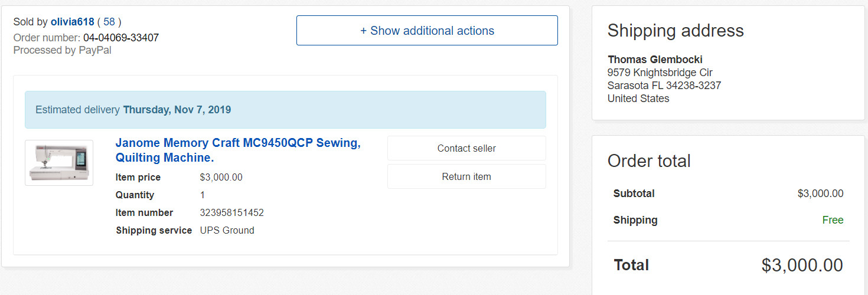Image resolution: width=868 pixels, height=295 pixels.
Task: Open Janome Memory Craft MC9450QCP listing title
Action: click(238, 150)
